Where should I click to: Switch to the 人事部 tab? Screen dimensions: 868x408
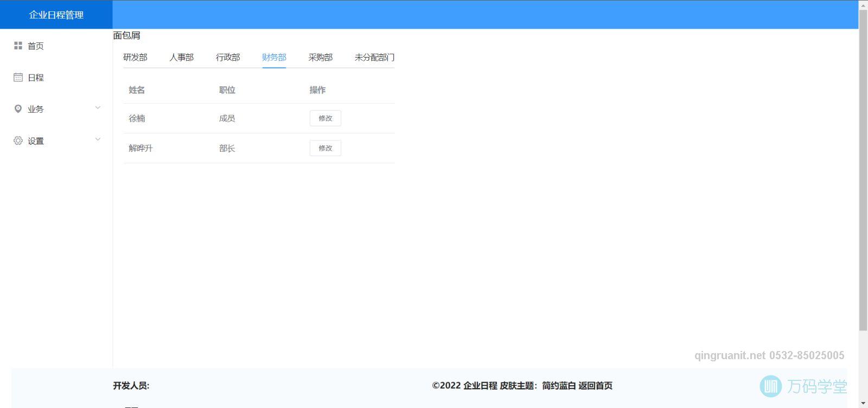tap(181, 57)
